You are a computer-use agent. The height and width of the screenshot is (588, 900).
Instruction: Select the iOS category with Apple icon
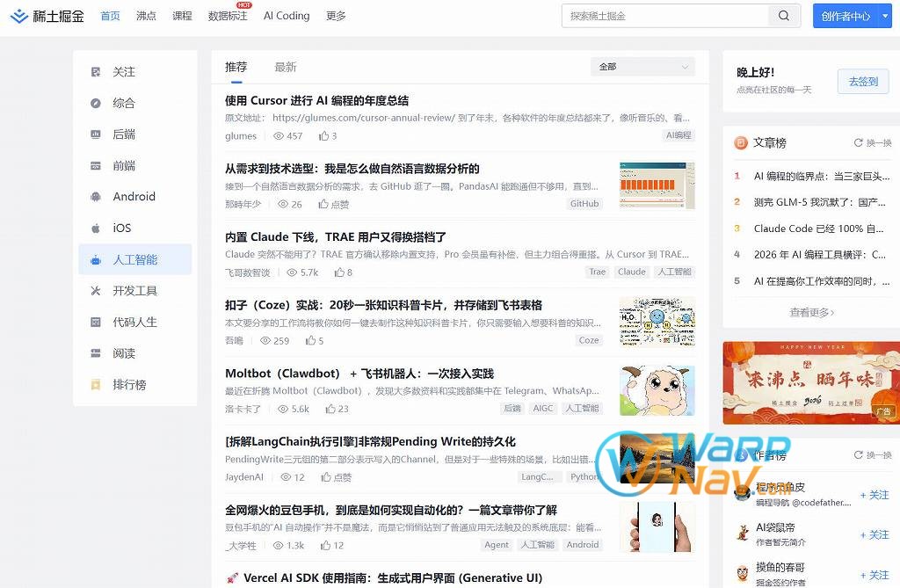(x=121, y=229)
